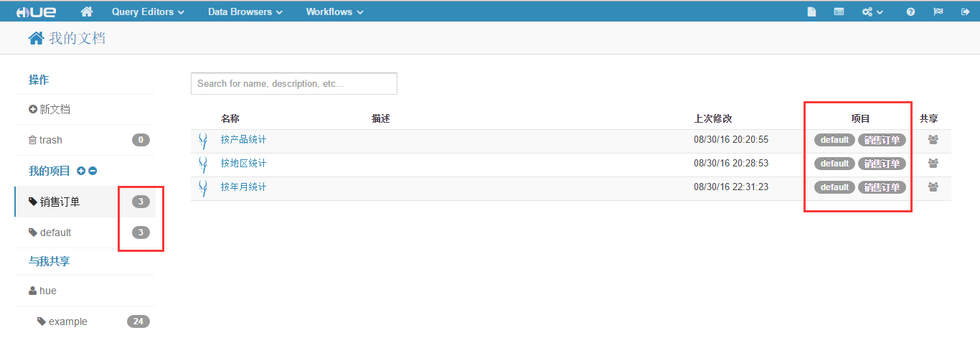980x348 pixels.
Task: Open the admin gears dropdown
Action: click(872, 11)
